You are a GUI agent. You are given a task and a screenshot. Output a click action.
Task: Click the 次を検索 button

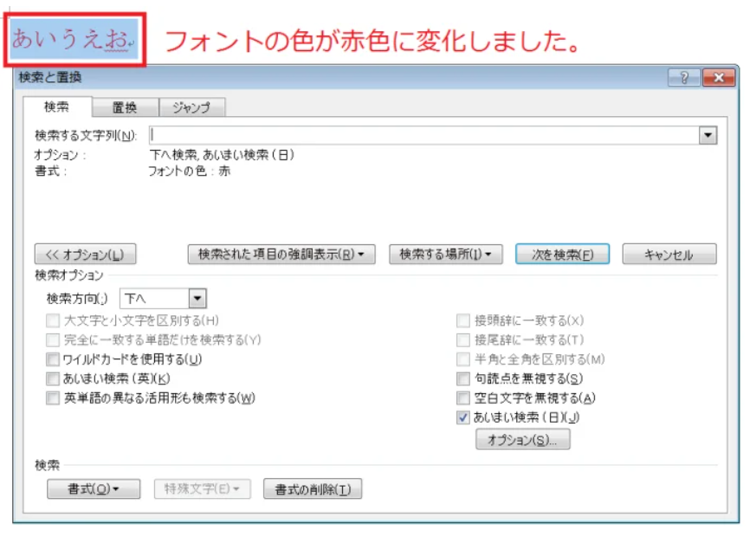562,255
